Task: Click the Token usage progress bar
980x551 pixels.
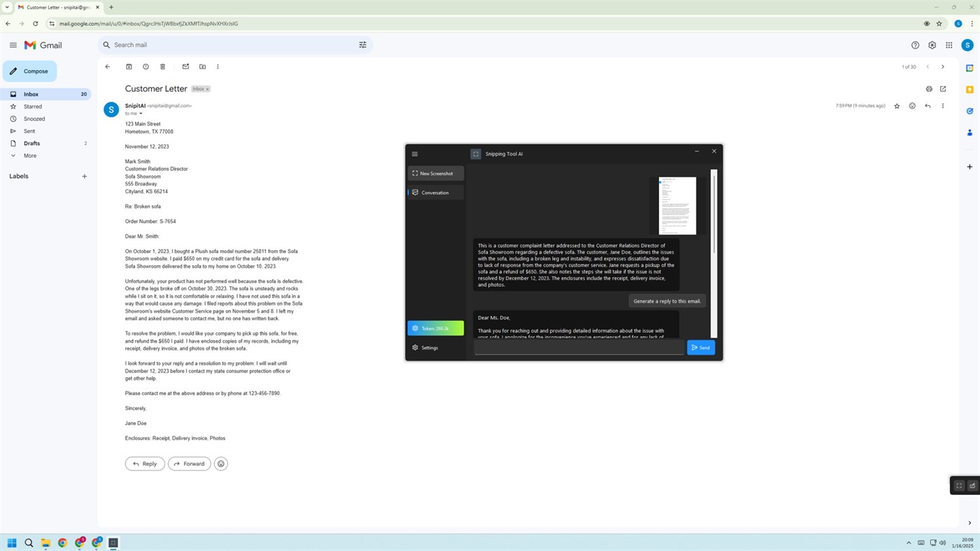Action: point(435,328)
